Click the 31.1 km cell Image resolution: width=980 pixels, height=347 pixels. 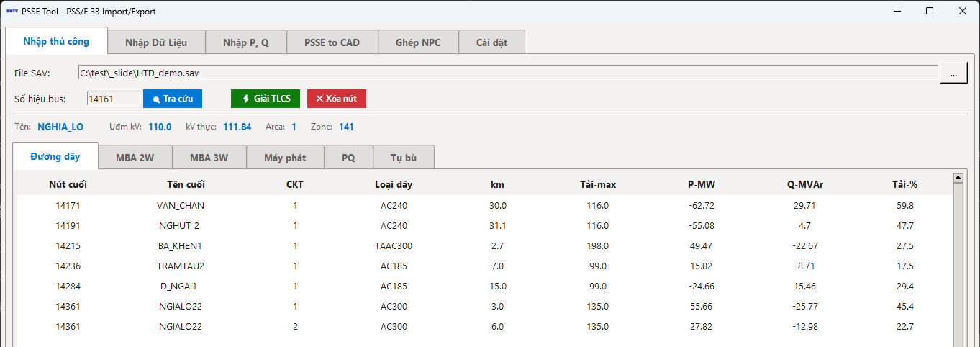498,225
